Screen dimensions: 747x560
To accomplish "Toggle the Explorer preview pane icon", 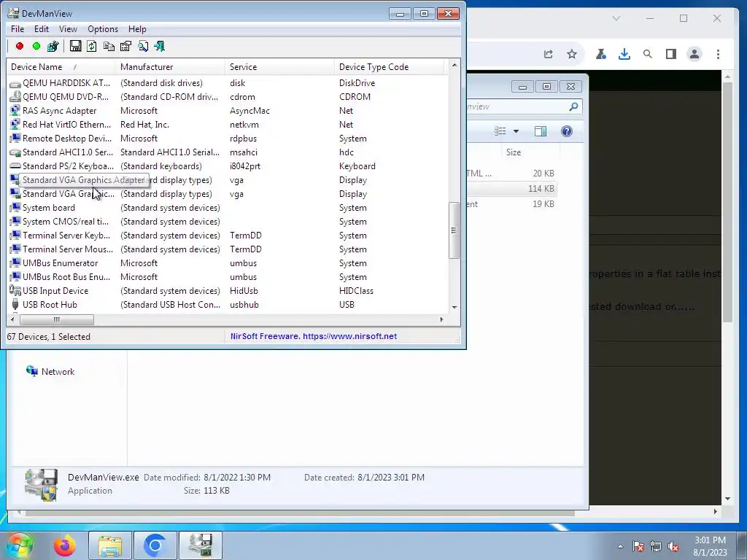I will 541,131.
